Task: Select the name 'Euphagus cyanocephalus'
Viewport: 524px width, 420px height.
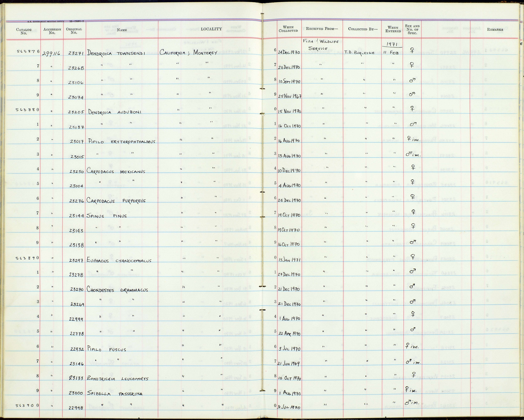Action: (x=119, y=261)
